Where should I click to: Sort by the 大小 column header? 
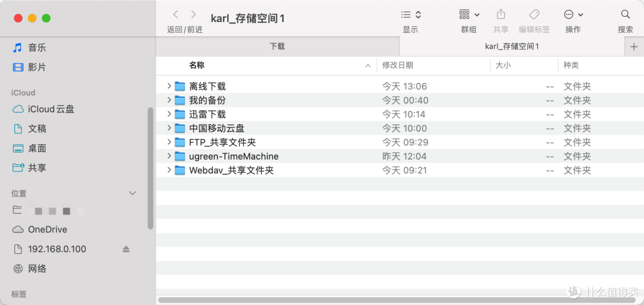click(503, 66)
